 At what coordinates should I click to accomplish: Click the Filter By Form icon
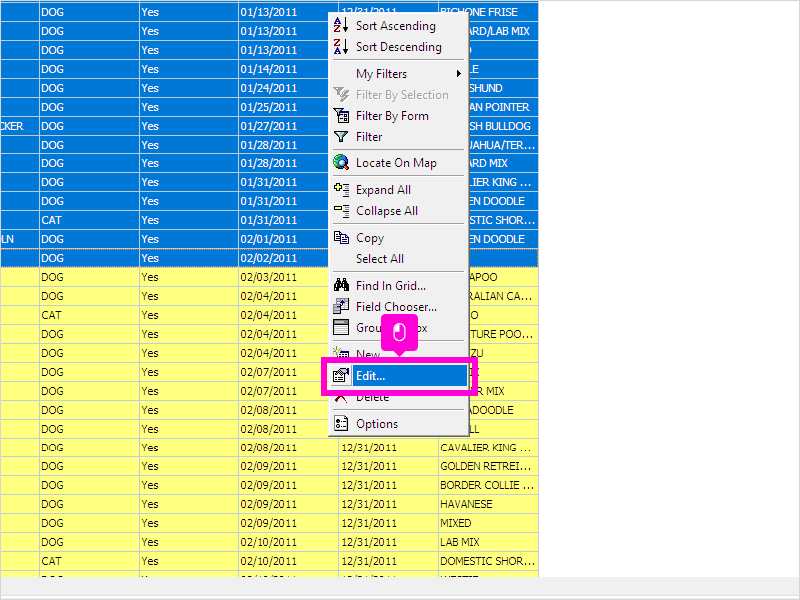tap(341, 115)
